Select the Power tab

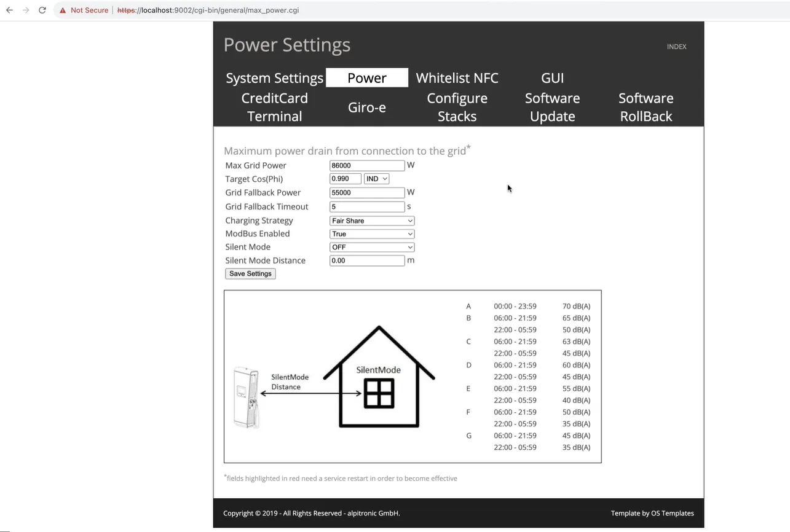click(367, 78)
